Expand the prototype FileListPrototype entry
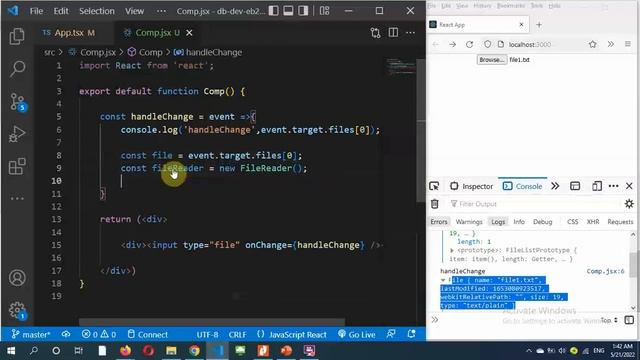The height and width of the screenshot is (360, 640). (452, 250)
